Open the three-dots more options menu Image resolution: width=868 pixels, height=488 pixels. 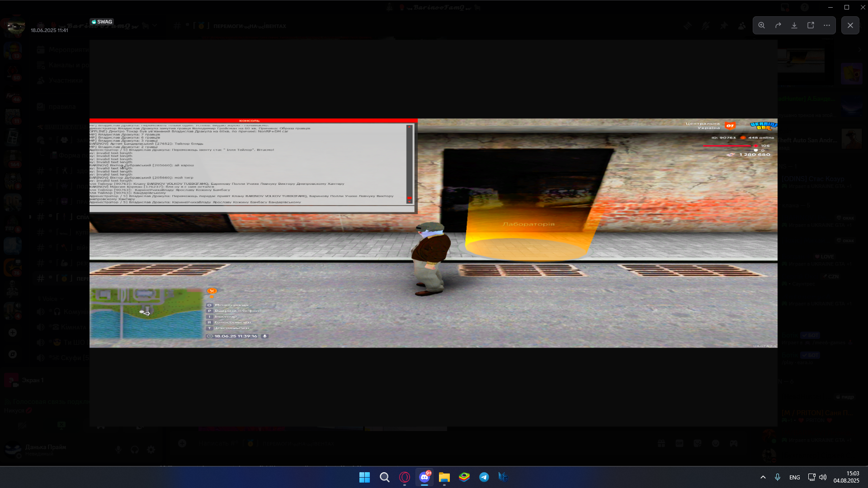click(827, 25)
